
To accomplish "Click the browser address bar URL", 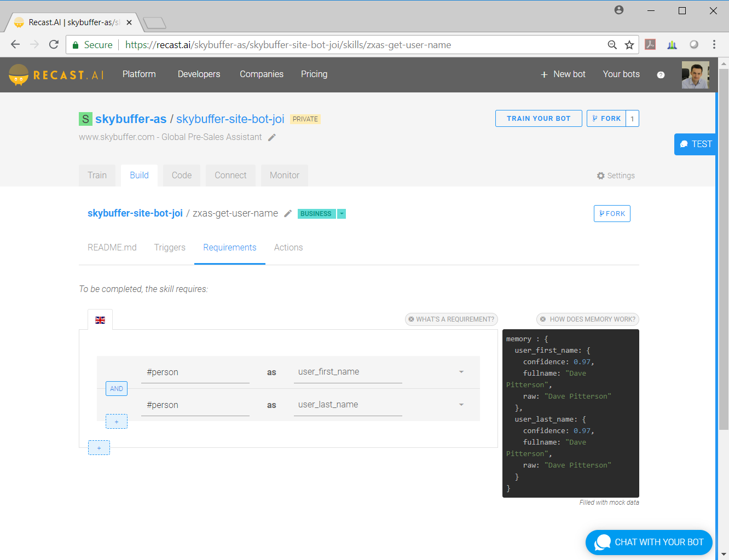I will pyautogui.click(x=288, y=45).
